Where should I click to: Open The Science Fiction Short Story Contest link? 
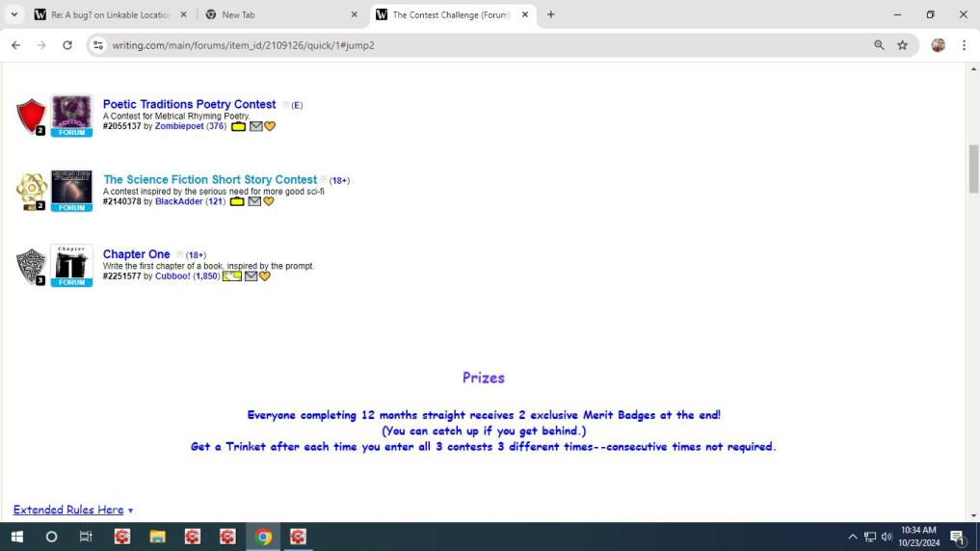tap(210, 180)
